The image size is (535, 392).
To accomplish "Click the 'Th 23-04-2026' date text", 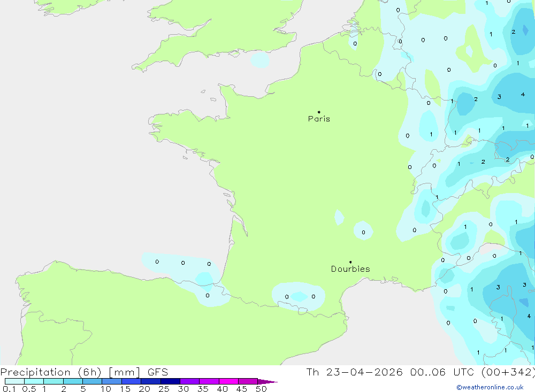I will tap(354, 372).
